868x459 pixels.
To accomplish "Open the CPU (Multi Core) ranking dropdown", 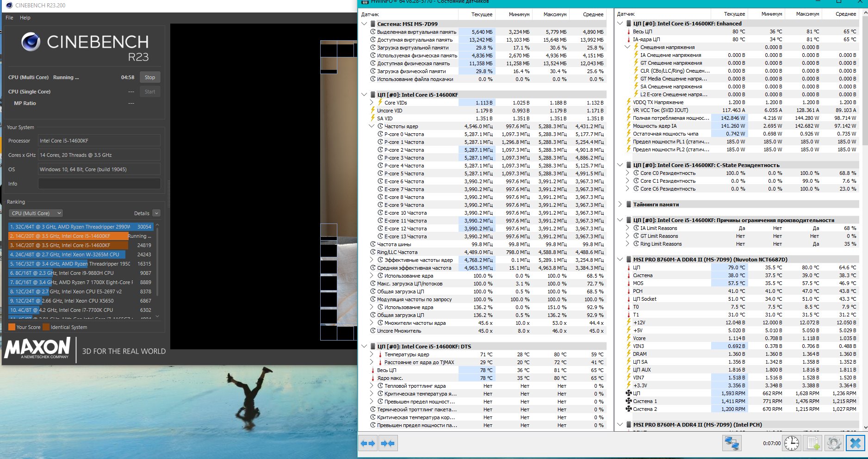I will point(36,213).
